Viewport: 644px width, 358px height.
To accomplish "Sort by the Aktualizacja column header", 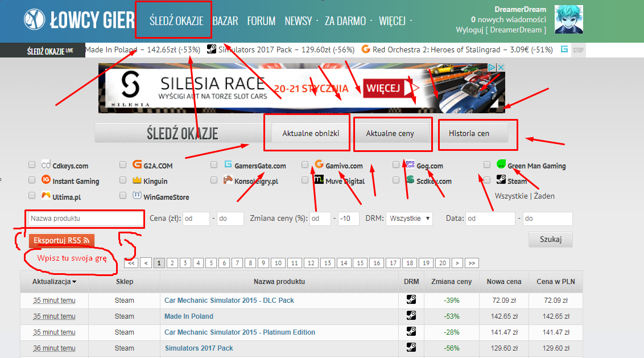I will 54,282.
